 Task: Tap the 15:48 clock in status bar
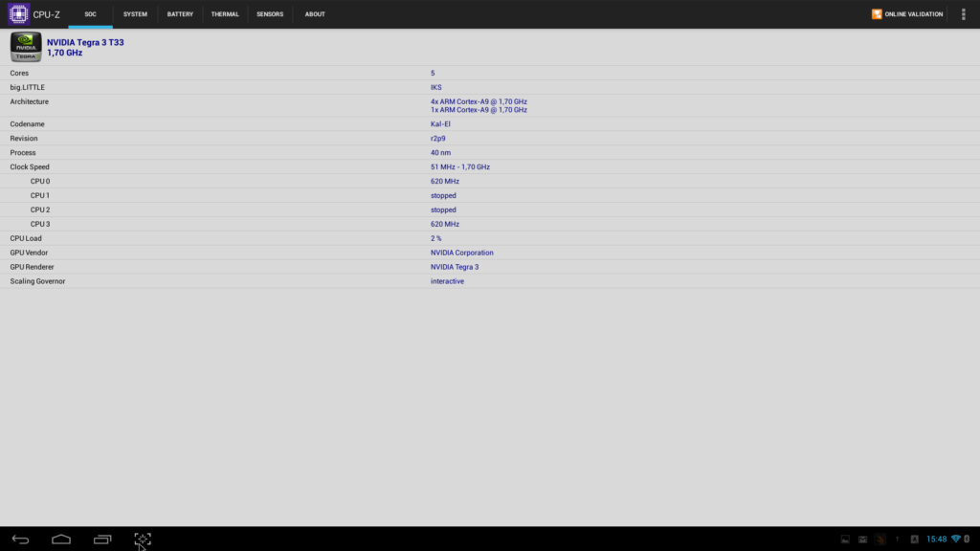tap(936, 539)
